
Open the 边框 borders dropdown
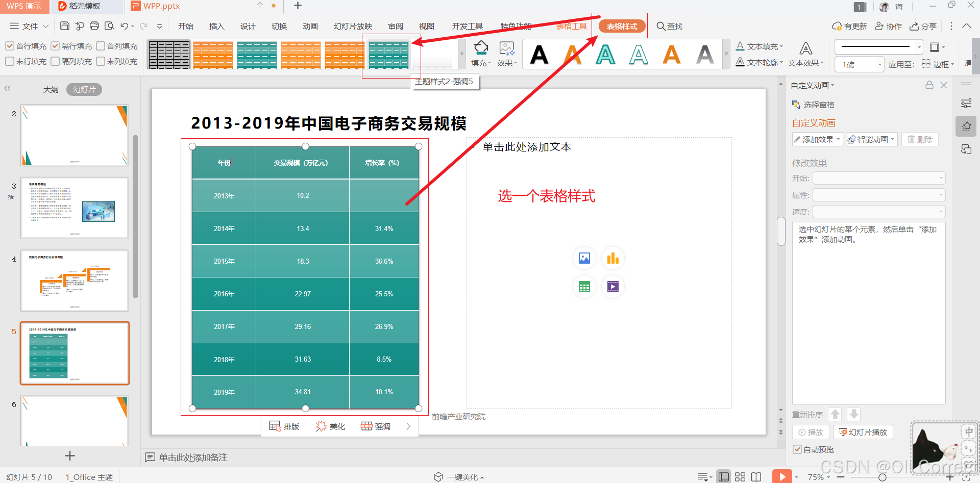pyautogui.click(x=938, y=64)
